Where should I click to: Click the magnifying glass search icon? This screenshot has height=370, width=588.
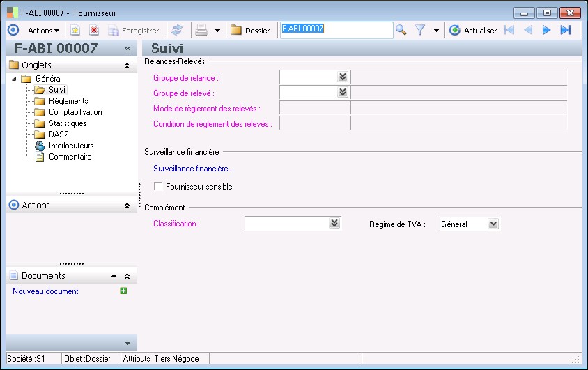pyautogui.click(x=401, y=30)
